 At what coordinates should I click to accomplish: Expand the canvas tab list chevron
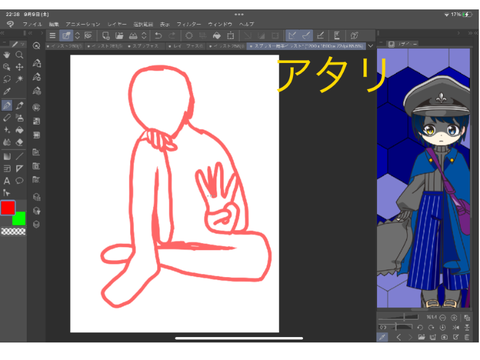coord(371,46)
